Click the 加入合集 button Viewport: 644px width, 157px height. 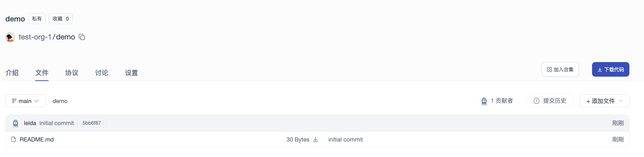pyautogui.click(x=560, y=70)
